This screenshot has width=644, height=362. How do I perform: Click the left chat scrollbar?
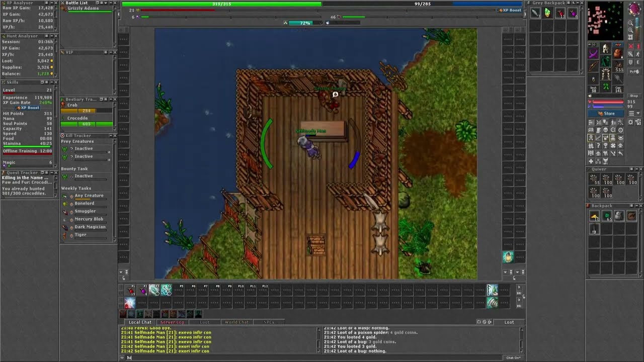pos(318,340)
